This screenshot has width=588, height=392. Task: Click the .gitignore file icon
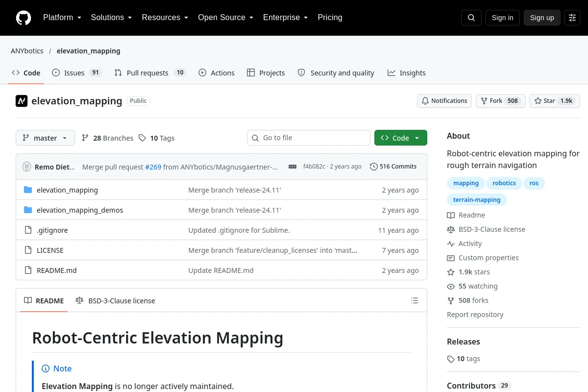(28, 230)
